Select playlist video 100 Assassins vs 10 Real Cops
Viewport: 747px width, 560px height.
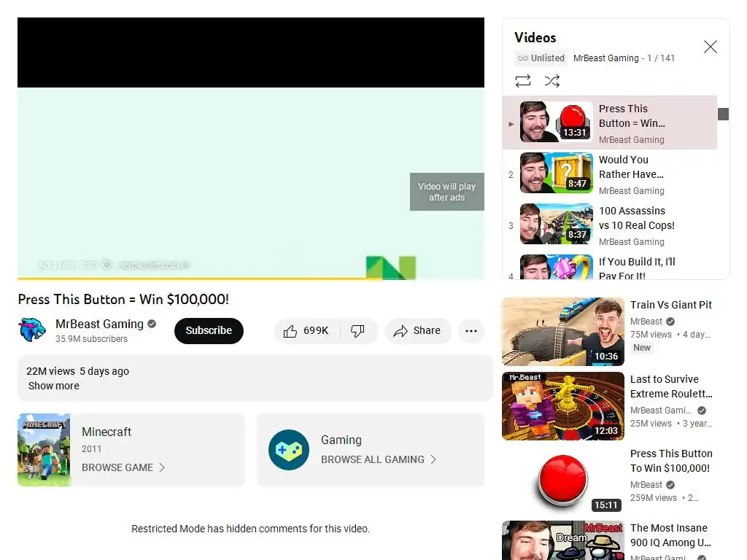609,225
